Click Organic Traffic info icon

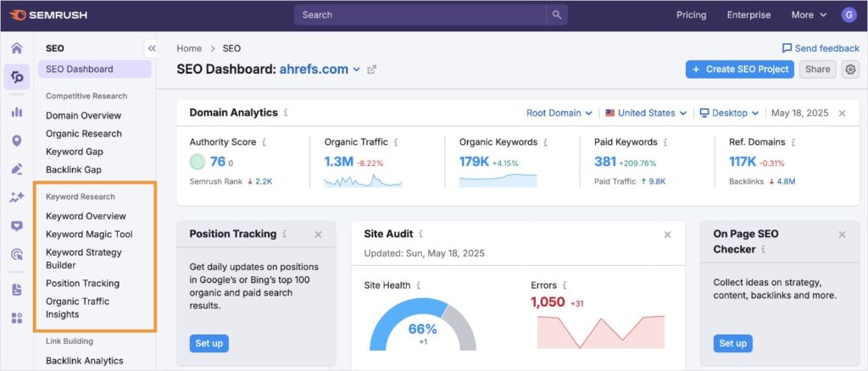pyautogui.click(x=396, y=142)
